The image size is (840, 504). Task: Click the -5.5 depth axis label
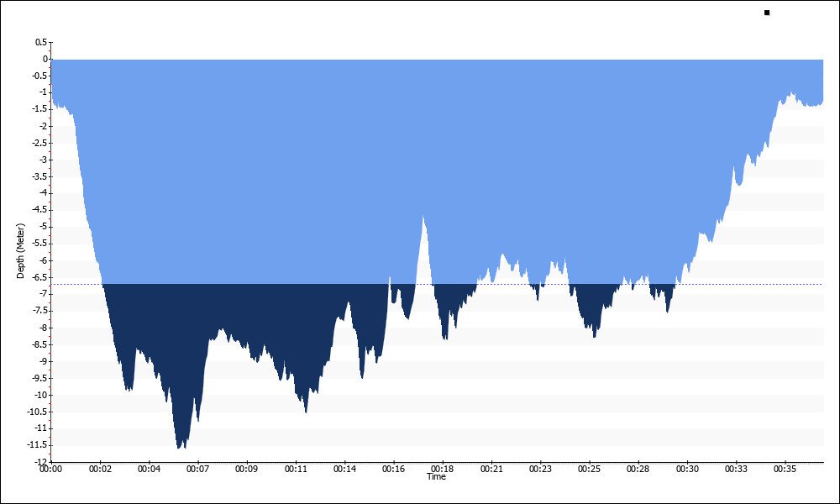40,244
